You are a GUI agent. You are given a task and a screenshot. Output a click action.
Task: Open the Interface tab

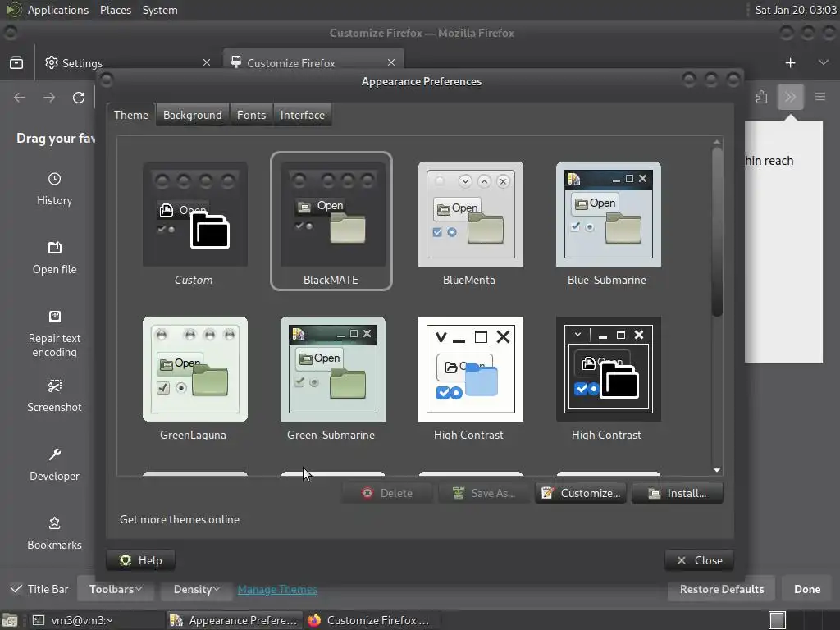[x=302, y=115]
